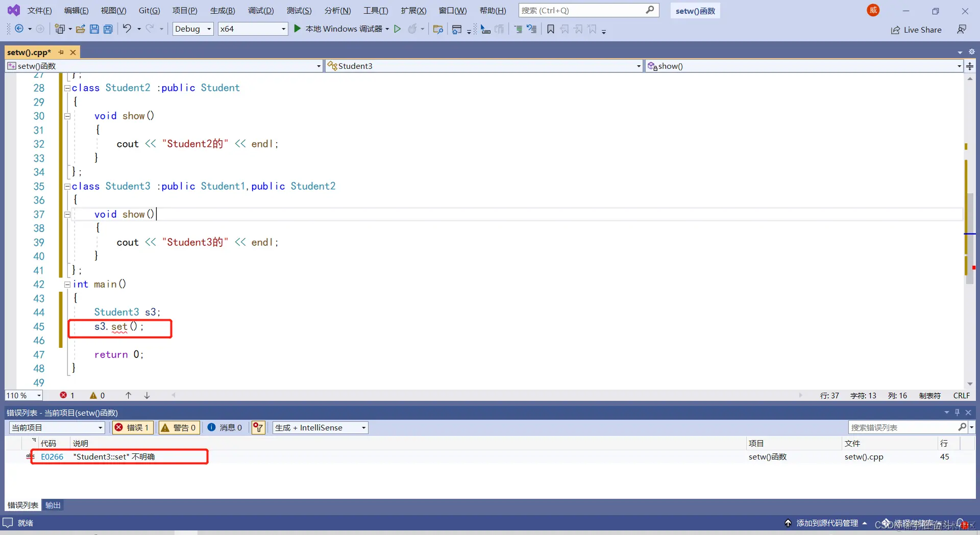Toggle the 警告 0 filter button

(179, 427)
